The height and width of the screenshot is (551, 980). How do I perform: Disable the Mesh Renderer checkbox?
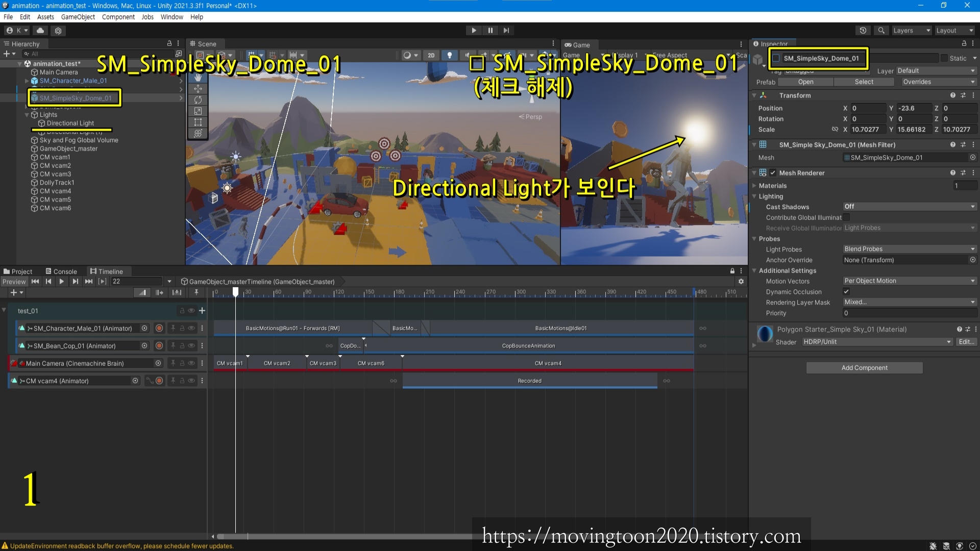(x=773, y=173)
